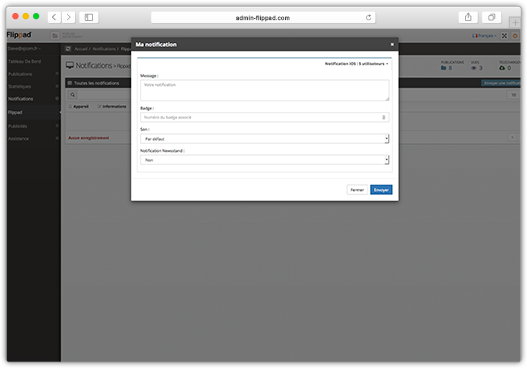
Task: Expand the Publicités sidebar arrow
Action: 57,126
